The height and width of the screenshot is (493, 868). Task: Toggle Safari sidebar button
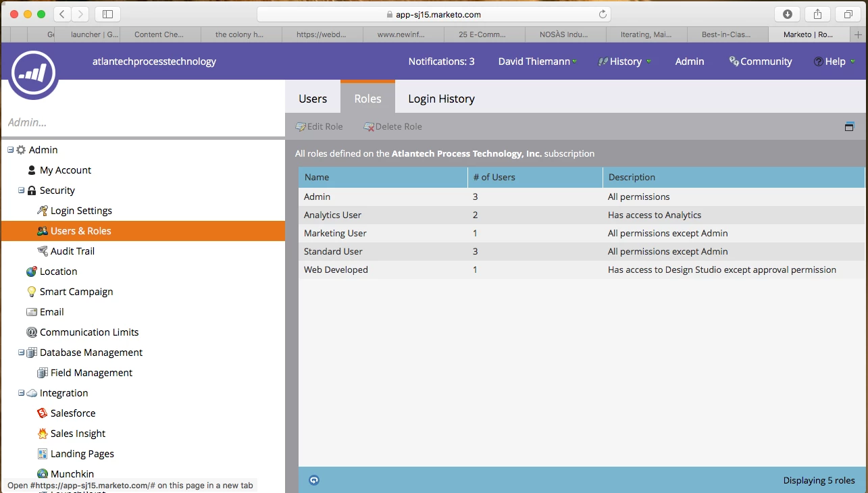(x=107, y=14)
